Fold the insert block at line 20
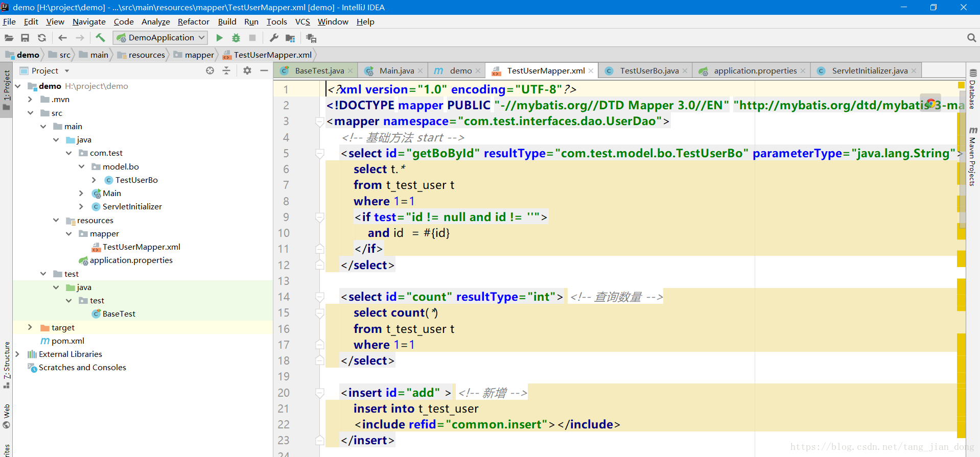This screenshot has height=457, width=980. coord(320,393)
